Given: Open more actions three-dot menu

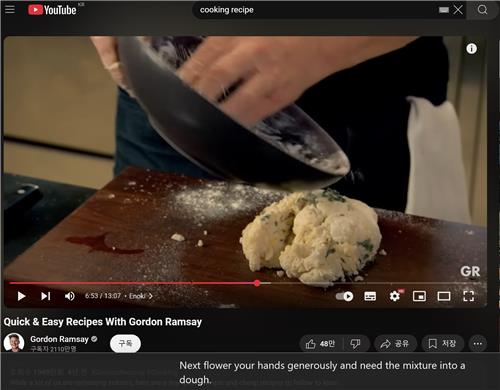Looking at the screenshot, I should 478,344.
